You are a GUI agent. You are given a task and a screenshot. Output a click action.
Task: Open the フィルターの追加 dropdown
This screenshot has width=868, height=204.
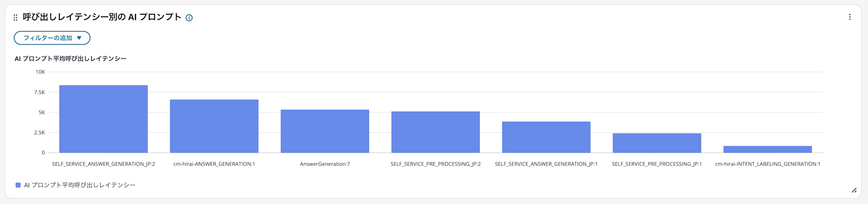52,38
